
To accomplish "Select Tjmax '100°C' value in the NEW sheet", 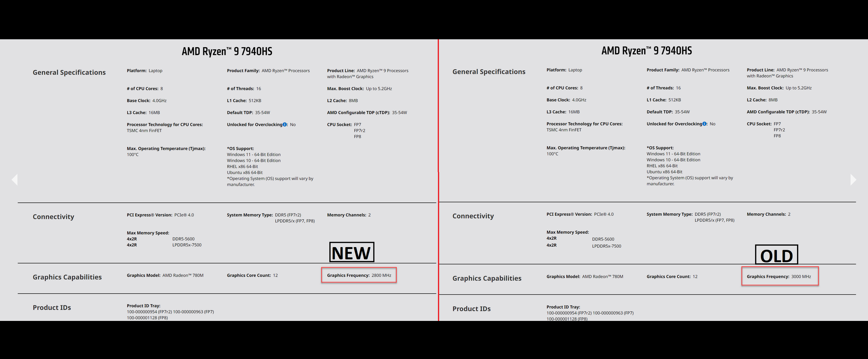I will pyautogui.click(x=133, y=154).
